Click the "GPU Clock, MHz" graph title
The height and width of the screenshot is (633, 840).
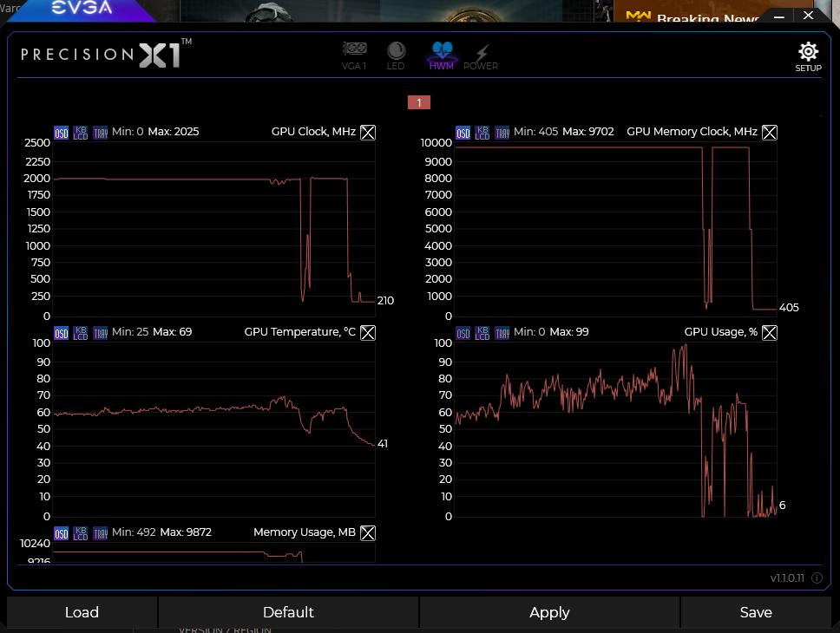click(313, 132)
